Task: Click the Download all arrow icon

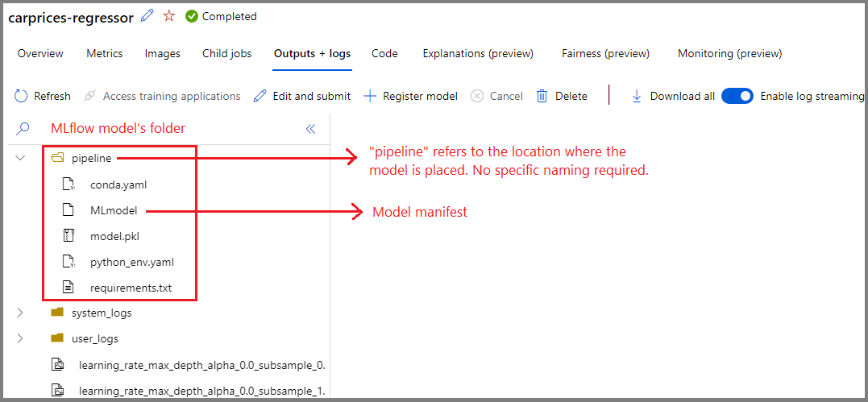Action: point(637,96)
